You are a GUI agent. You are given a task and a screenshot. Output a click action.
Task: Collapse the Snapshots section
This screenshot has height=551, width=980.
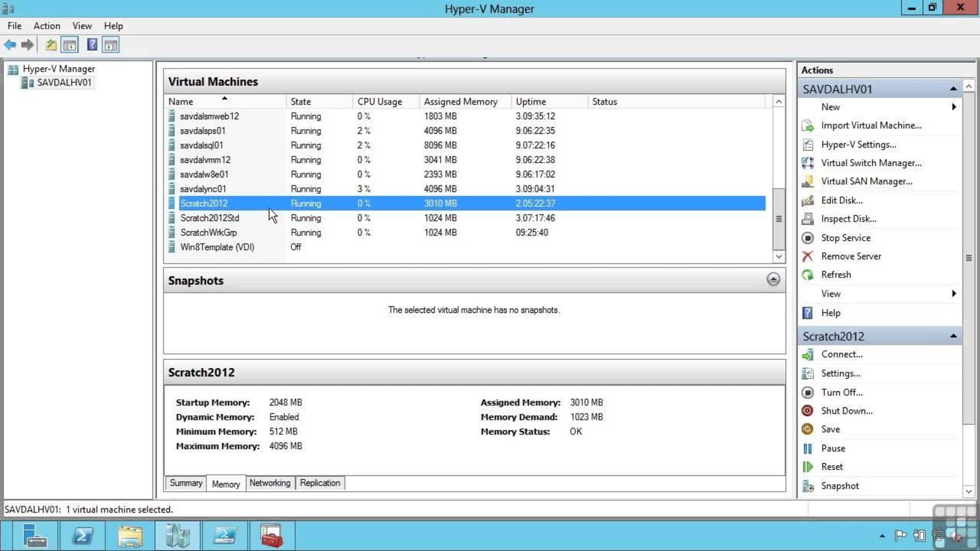point(773,279)
